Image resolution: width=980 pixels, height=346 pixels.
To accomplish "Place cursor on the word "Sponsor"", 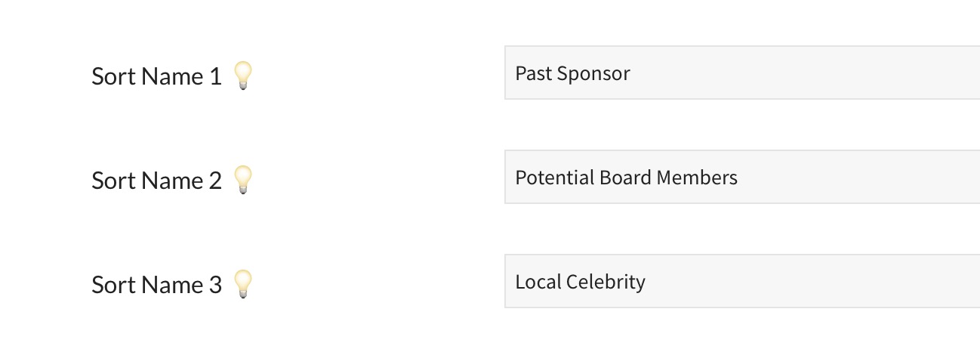I will (592, 74).
